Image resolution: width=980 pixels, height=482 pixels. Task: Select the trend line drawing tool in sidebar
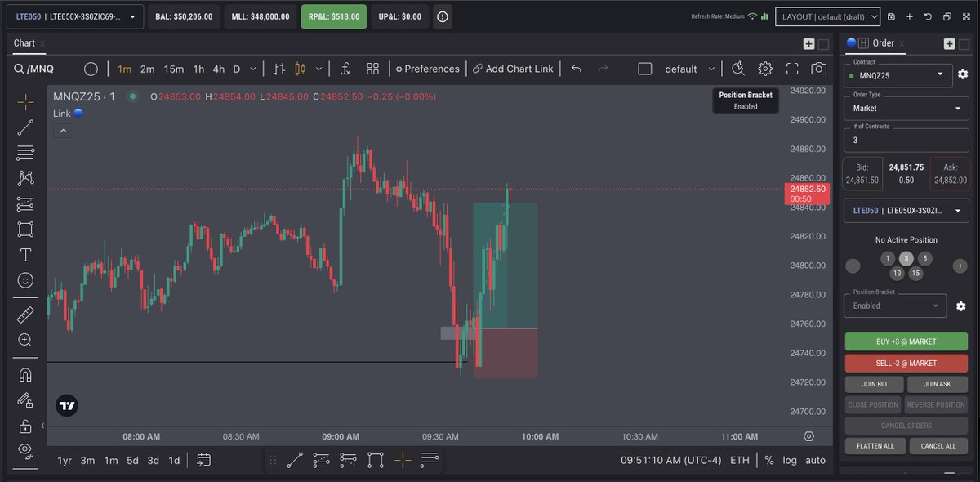25,127
